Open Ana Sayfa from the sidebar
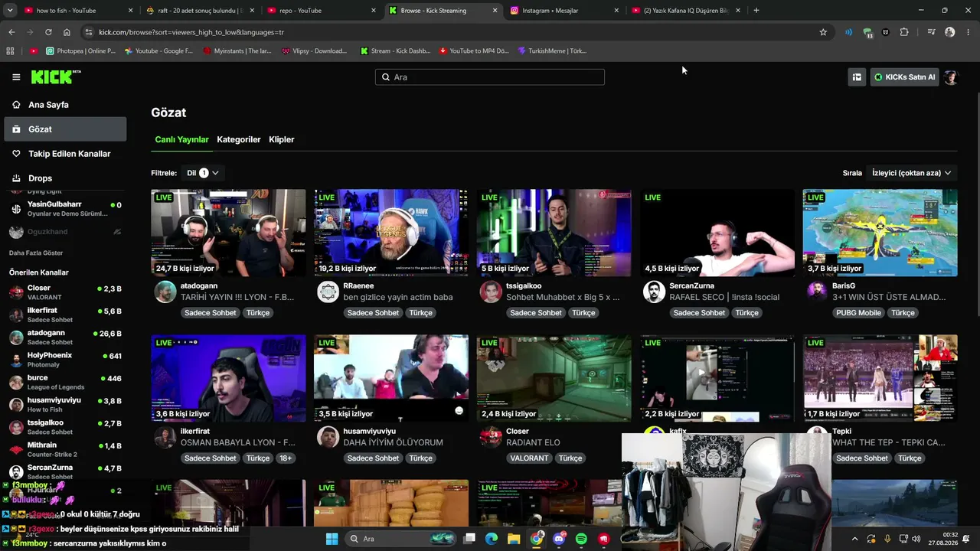The width and height of the screenshot is (980, 551). click(65, 105)
